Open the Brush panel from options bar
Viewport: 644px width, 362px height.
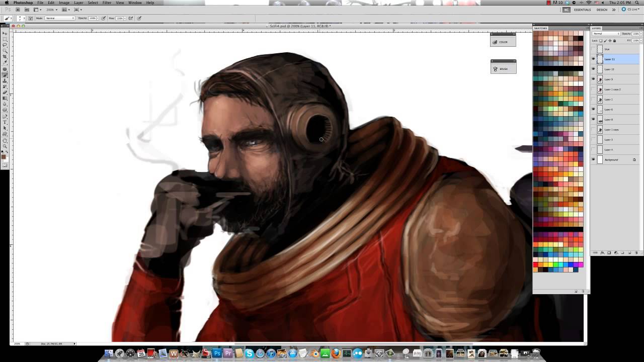click(x=31, y=18)
